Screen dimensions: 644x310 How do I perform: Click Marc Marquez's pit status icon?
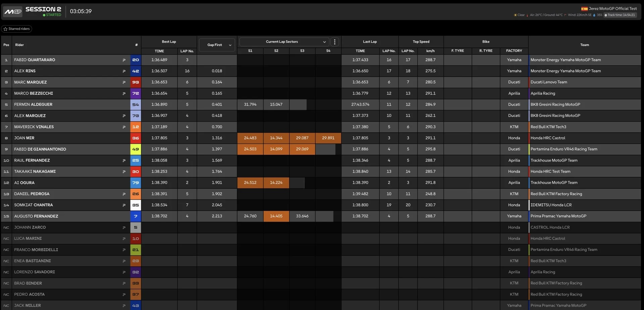click(124, 82)
